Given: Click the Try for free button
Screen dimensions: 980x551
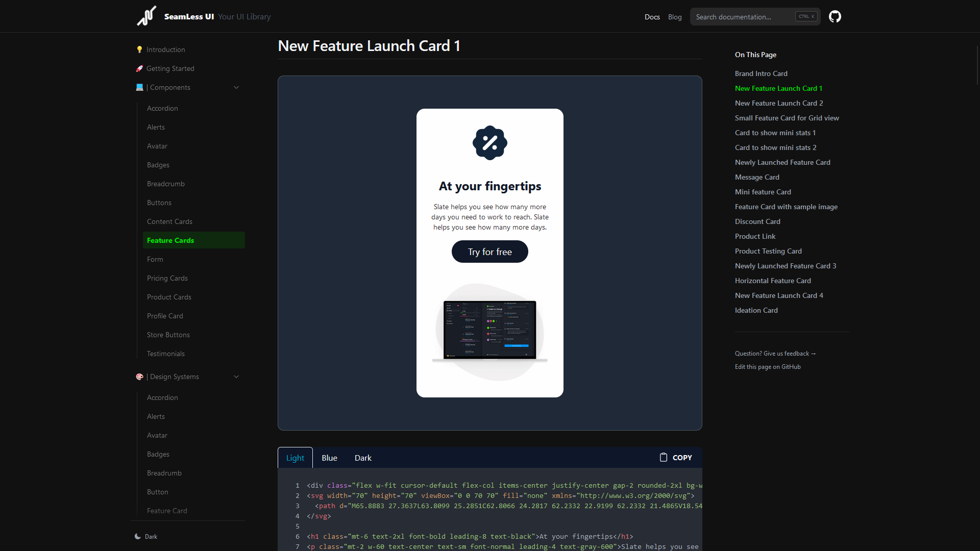Looking at the screenshot, I should 490,252.
